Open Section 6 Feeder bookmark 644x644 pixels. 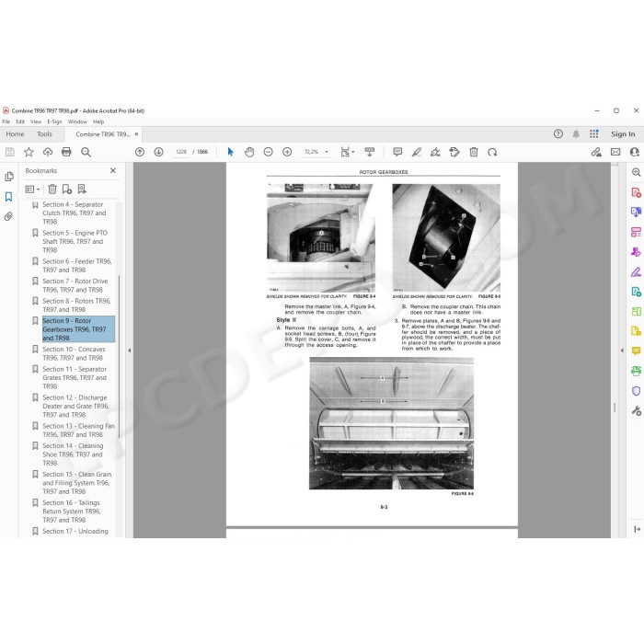pos(76,265)
